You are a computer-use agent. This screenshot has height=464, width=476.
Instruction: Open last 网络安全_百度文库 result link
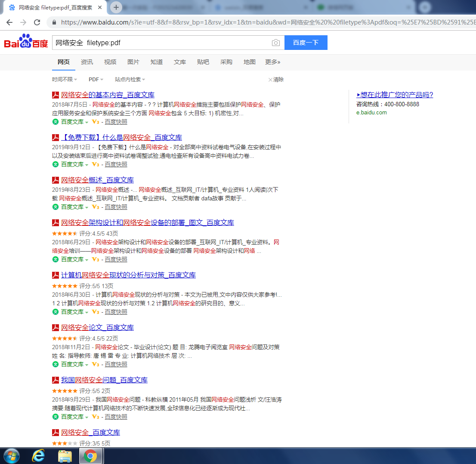pyautogui.click(x=90, y=433)
